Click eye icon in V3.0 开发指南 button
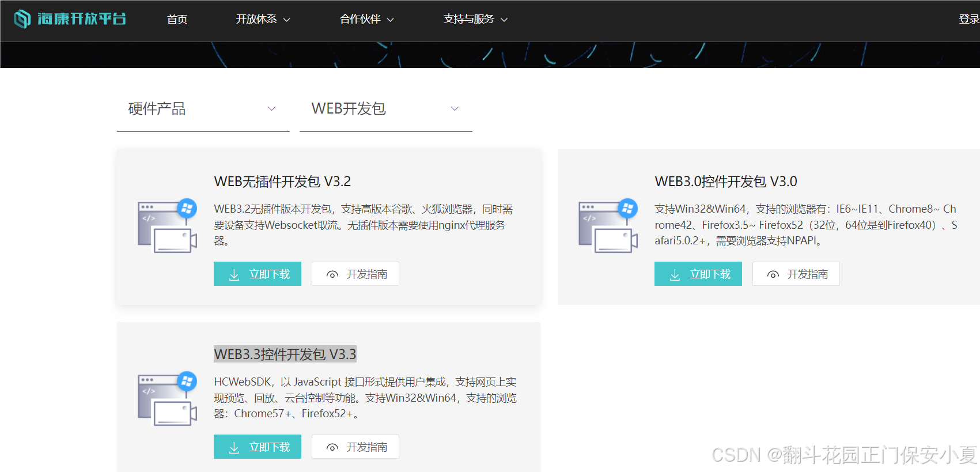 [x=773, y=275]
